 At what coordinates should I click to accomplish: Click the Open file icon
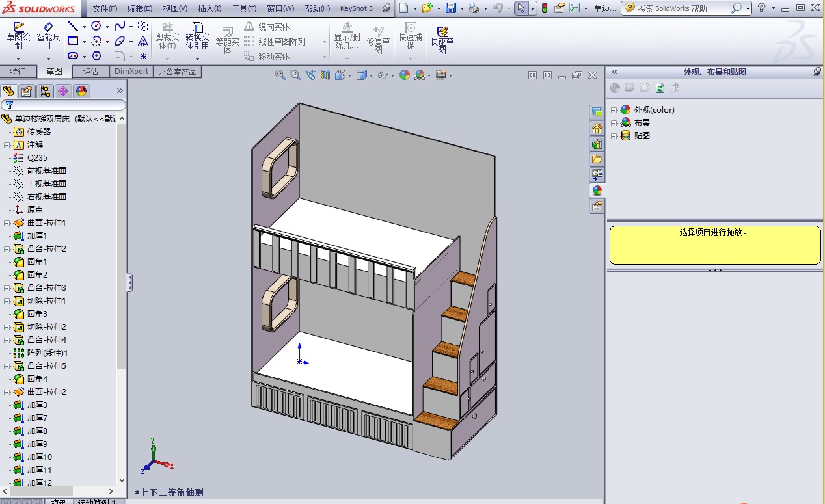click(x=427, y=8)
